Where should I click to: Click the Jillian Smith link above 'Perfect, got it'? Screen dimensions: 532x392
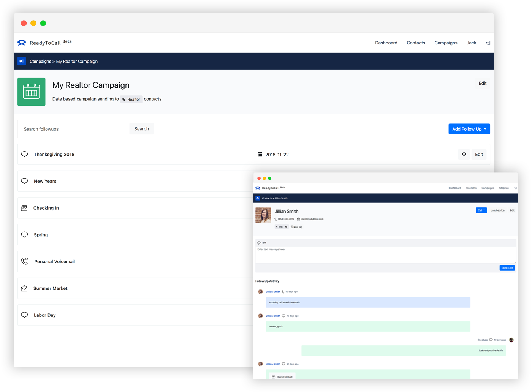273,316
